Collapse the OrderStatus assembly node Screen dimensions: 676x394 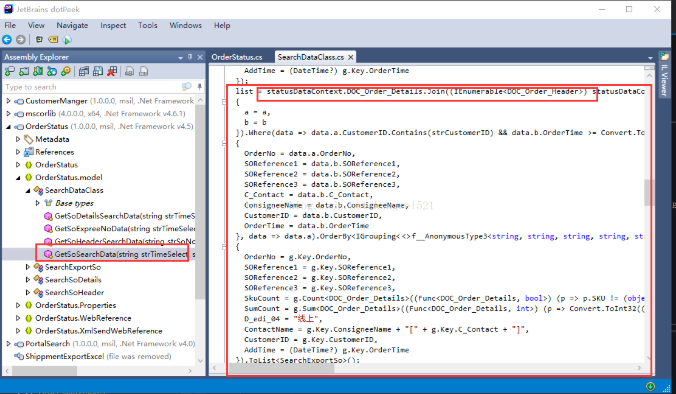tap(8, 126)
